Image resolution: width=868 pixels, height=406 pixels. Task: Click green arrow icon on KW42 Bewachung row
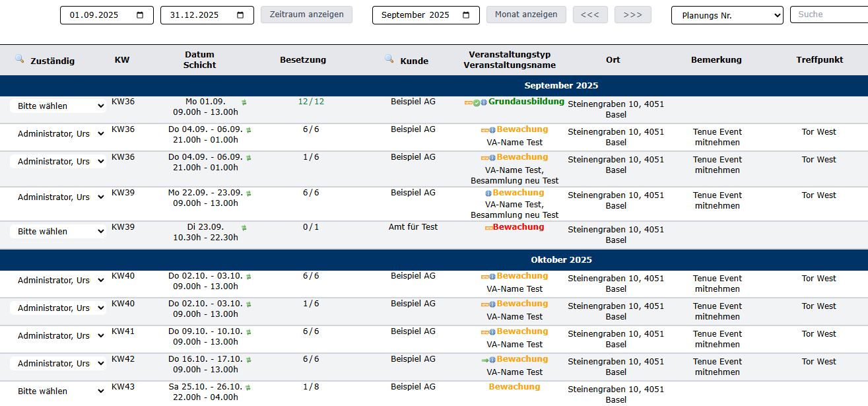click(x=485, y=360)
